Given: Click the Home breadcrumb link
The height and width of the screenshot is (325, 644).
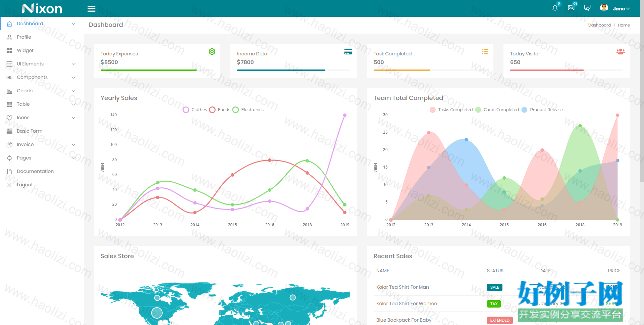Looking at the screenshot, I should pos(624,25).
